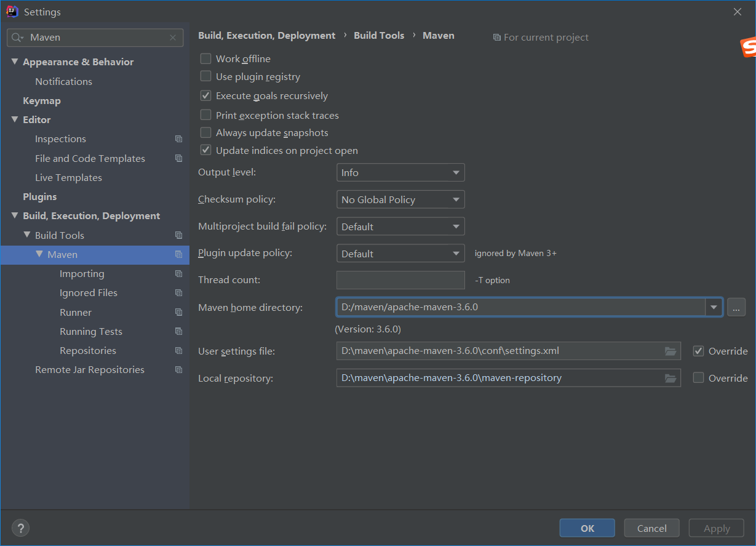The height and width of the screenshot is (546, 756).
Task: Click the copy icon next to For current project
Action: [x=496, y=38]
